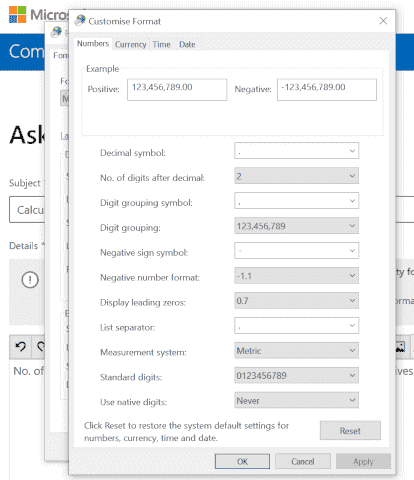414x480 pixels.
Task: Open the List separator combo box
Action: point(296,326)
